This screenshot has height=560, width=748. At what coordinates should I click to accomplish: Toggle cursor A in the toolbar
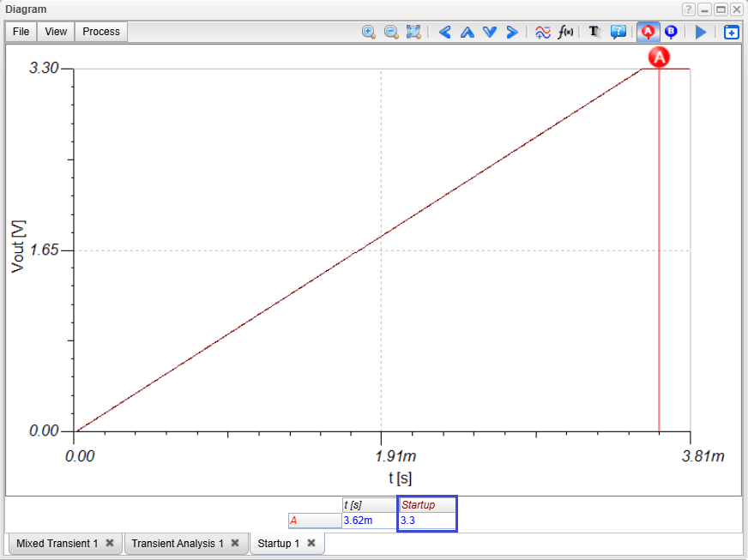648,32
